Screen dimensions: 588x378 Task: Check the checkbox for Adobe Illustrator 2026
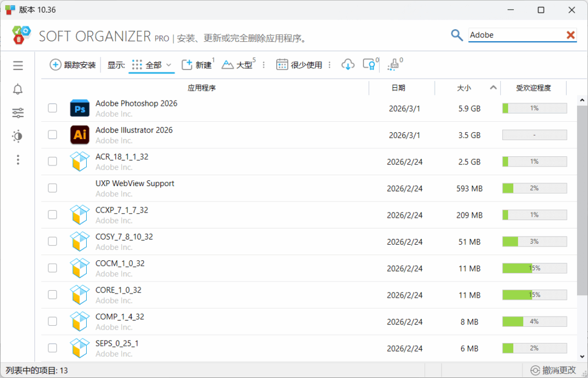pyautogui.click(x=52, y=134)
